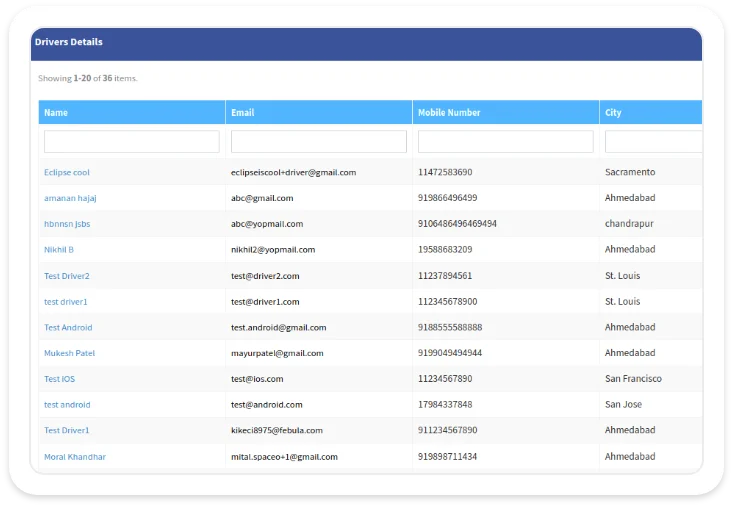Open Test Driver2 name link
Image resolution: width=733 pixels, height=507 pixels.
coord(66,276)
